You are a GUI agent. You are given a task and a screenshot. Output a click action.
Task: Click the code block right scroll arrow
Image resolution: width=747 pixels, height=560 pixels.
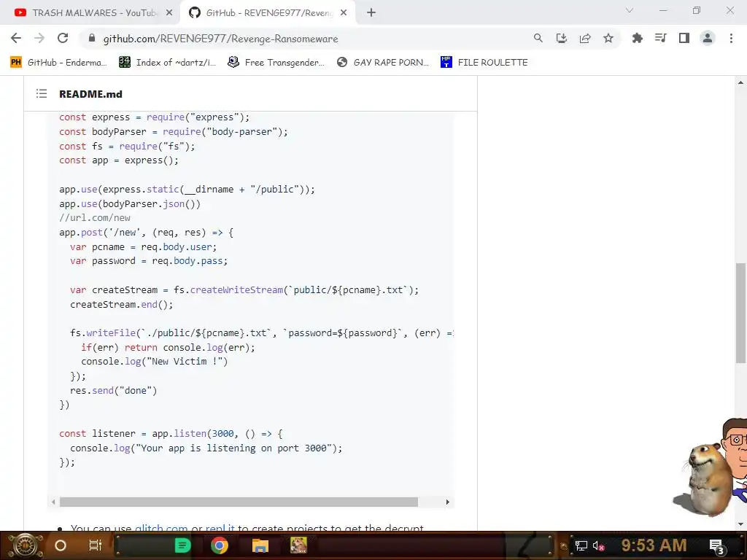tap(447, 502)
